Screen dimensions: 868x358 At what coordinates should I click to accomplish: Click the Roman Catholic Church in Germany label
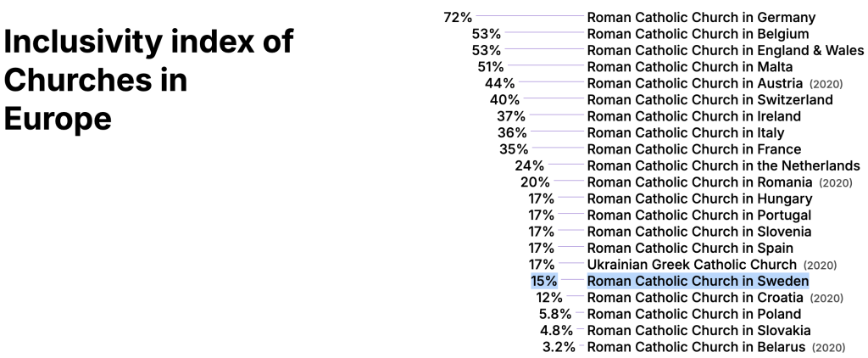[x=701, y=17]
